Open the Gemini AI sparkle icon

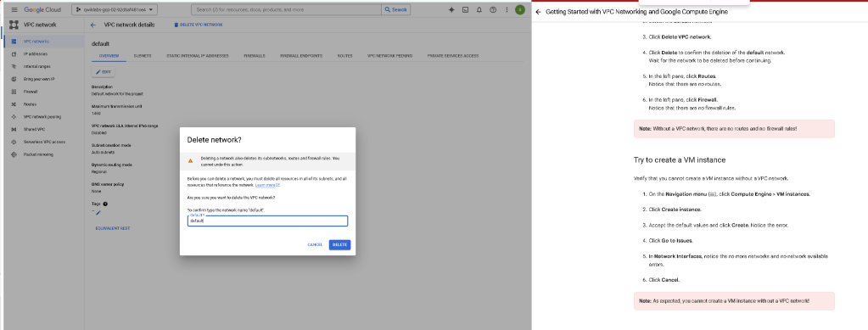click(451, 10)
